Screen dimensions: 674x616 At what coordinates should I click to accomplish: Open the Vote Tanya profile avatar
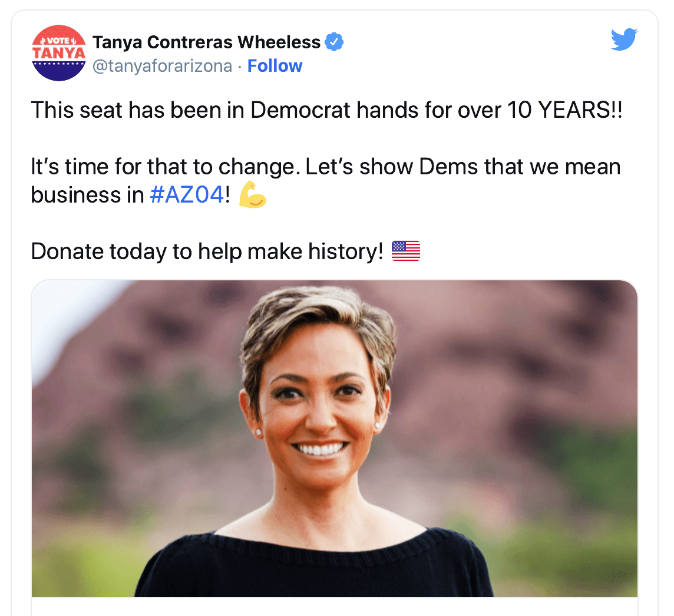point(59,53)
